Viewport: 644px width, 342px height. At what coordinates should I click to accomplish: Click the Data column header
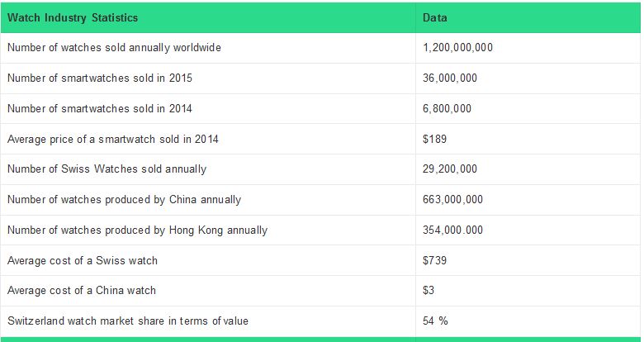coord(434,17)
